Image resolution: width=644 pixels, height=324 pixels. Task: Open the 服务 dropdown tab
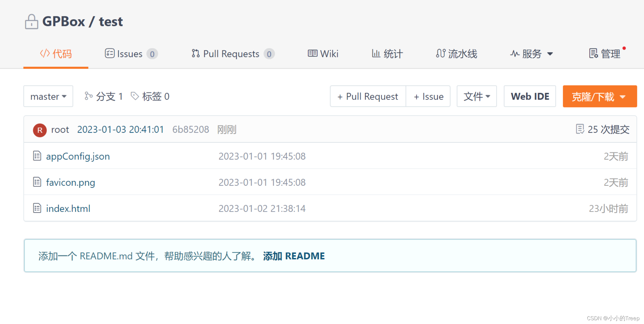click(531, 54)
